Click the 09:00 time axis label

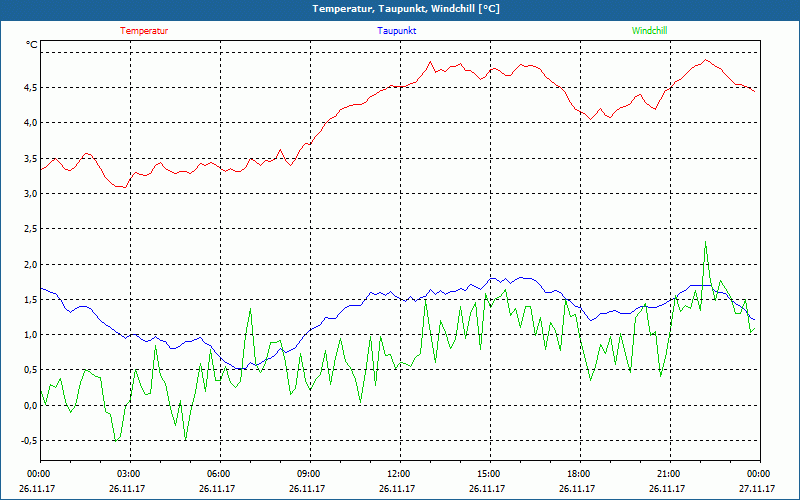click(x=310, y=474)
